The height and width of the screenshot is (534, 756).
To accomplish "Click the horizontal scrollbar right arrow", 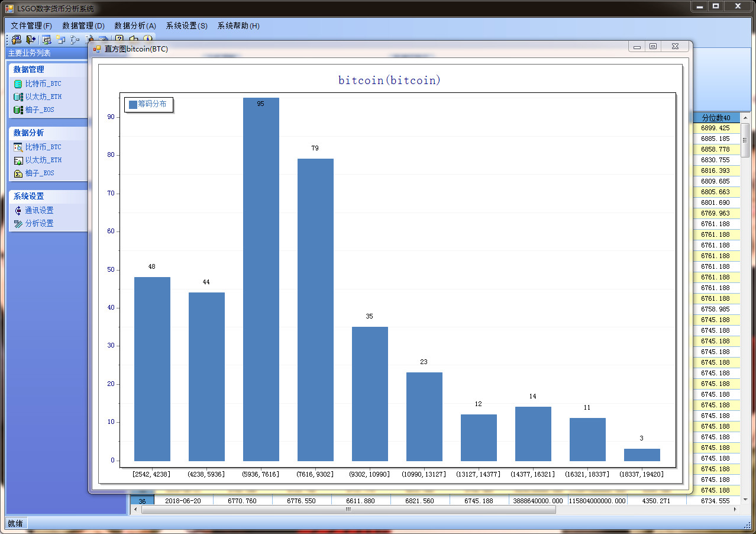I will click(735, 509).
